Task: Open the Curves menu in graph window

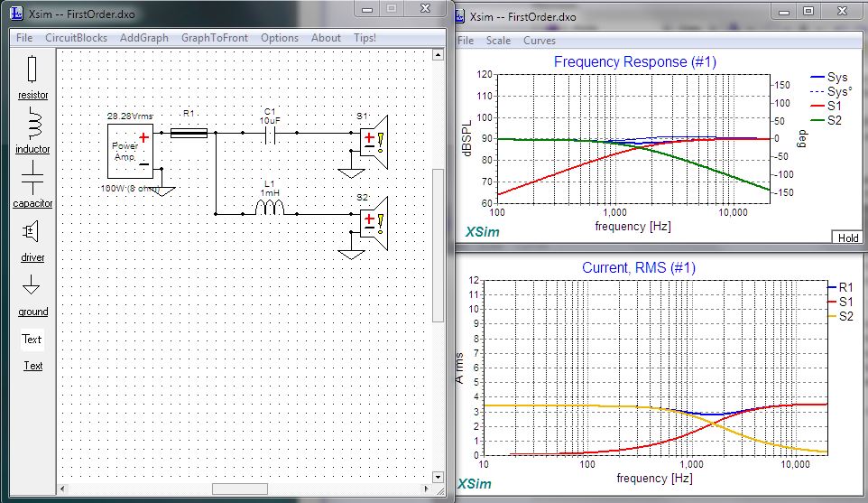Action: 540,41
